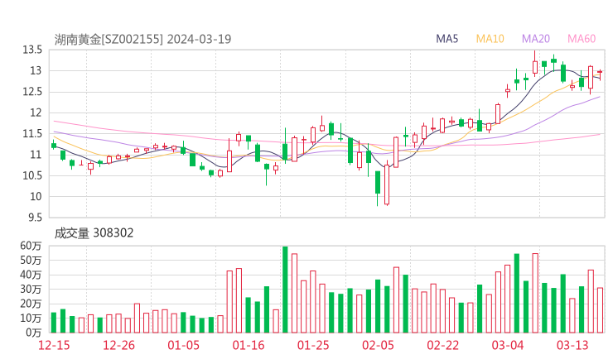Image resolution: width=613 pixels, height=364 pixels.
Task: Select the 12-26 date axis label
Action: (x=118, y=345)
